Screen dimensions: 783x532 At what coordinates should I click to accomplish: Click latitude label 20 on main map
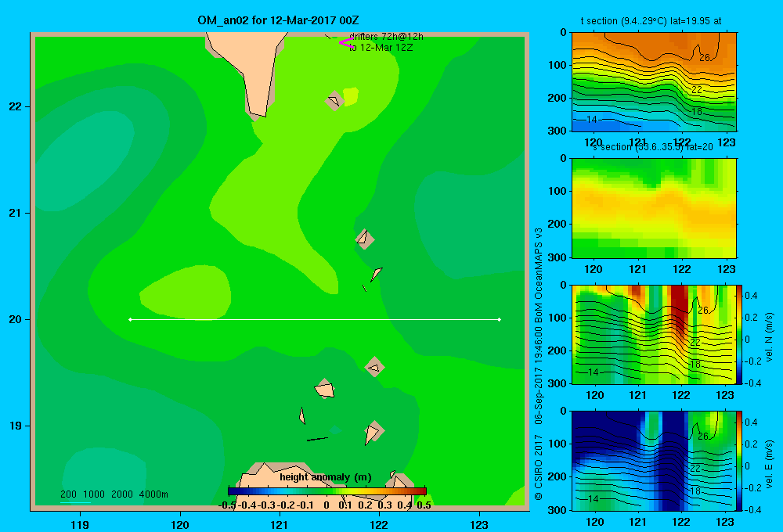[16, 319]
